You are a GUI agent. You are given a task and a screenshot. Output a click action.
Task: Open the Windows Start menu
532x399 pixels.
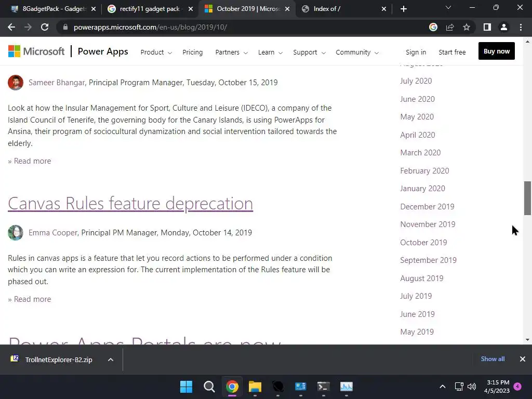click(x=187, y=387)
